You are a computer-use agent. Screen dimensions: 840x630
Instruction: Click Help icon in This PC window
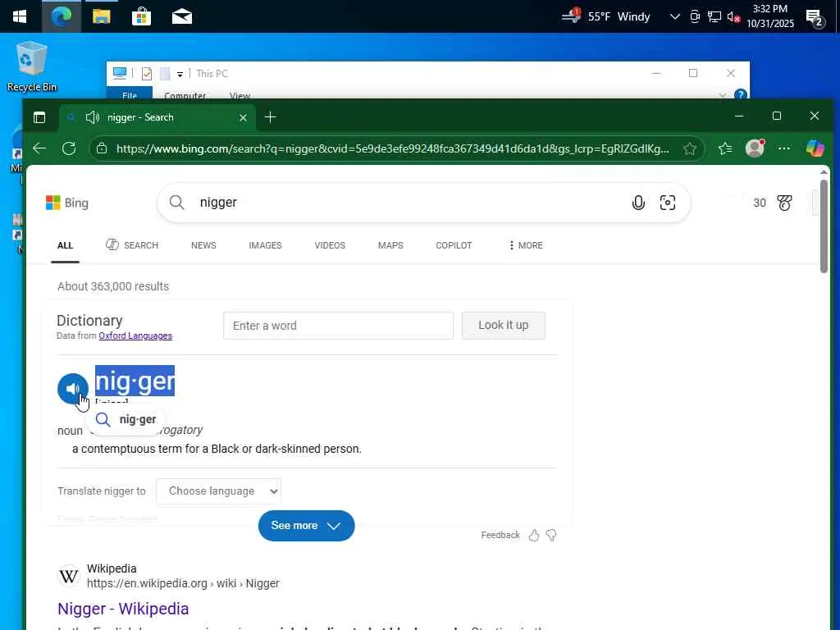click(741, 95)
